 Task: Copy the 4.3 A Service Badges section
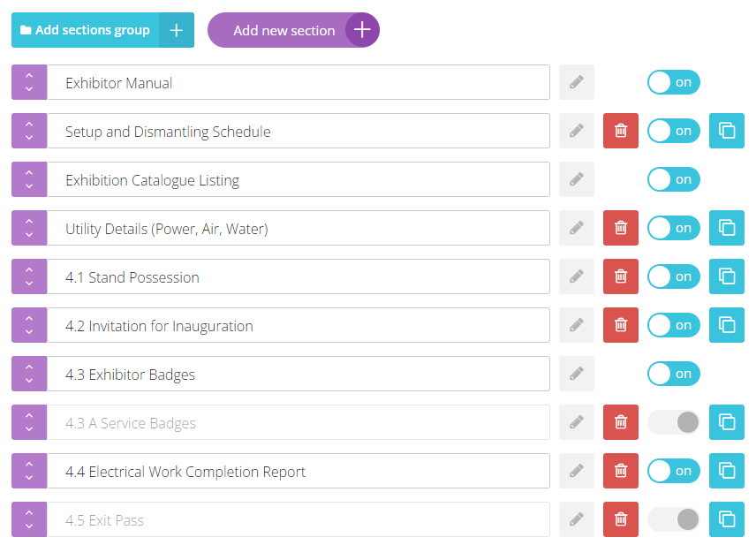727,422
